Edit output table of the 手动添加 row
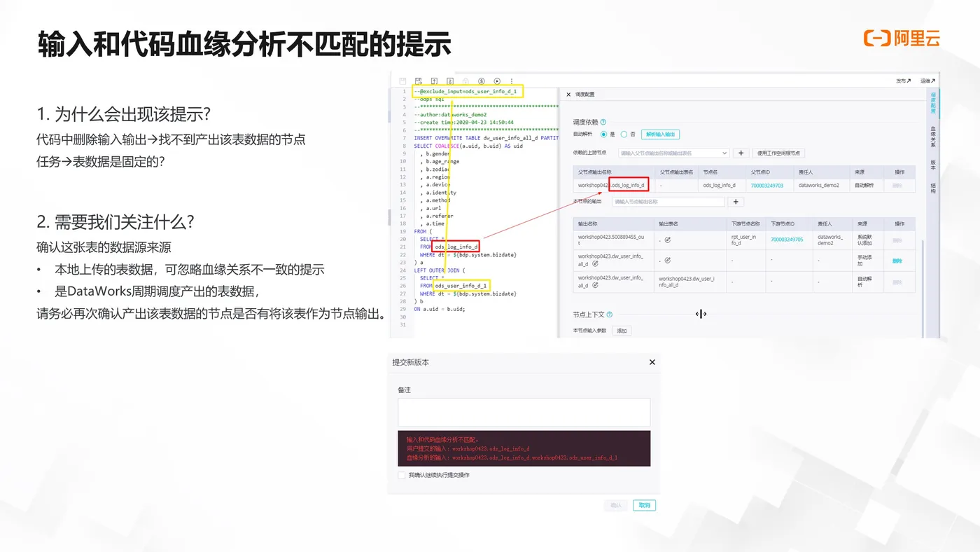 [x=668, y=260]
